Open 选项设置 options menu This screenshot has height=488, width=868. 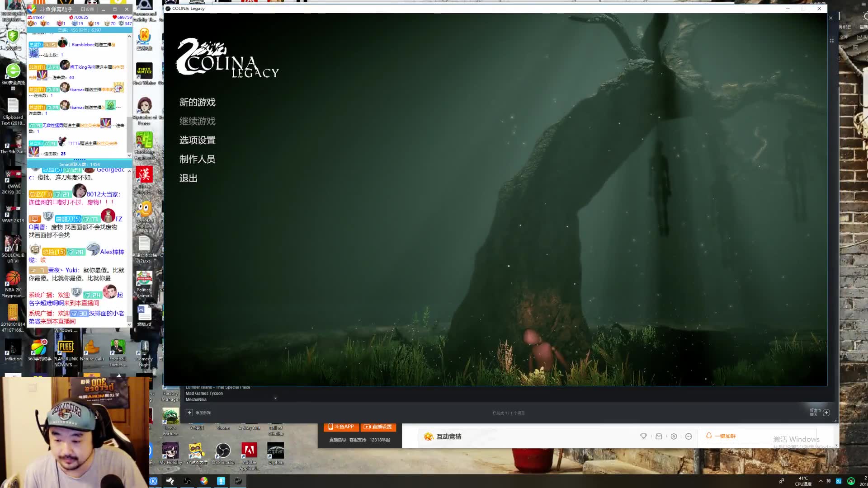pyautogui.click(x=197, y=140)
